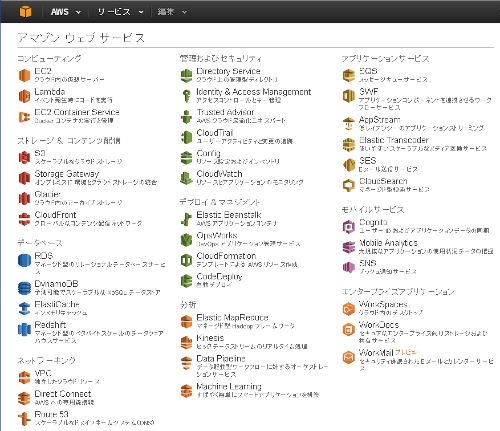Image resolution: width=500 pixels, height=431 pixels.
Task: Open the Lambda link
Action: tap(50, 92)
